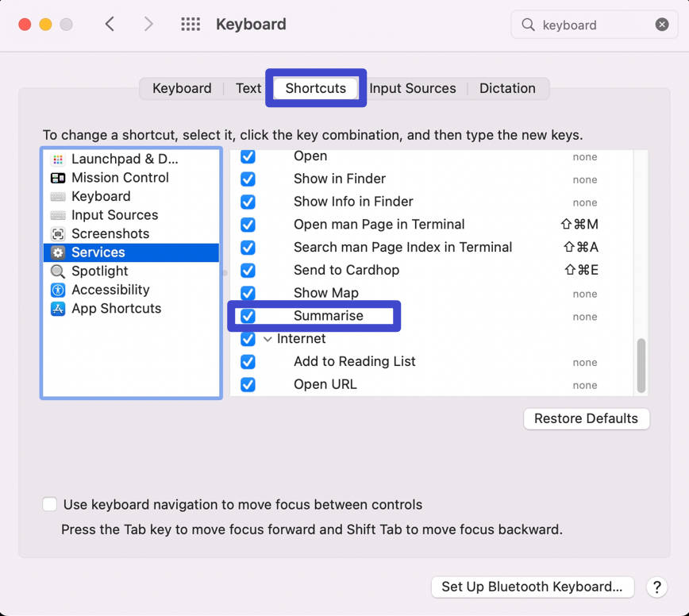Uncheck the Summarise service
The image size is (689, 616).
pyautogui.click(x=248, y=316)
